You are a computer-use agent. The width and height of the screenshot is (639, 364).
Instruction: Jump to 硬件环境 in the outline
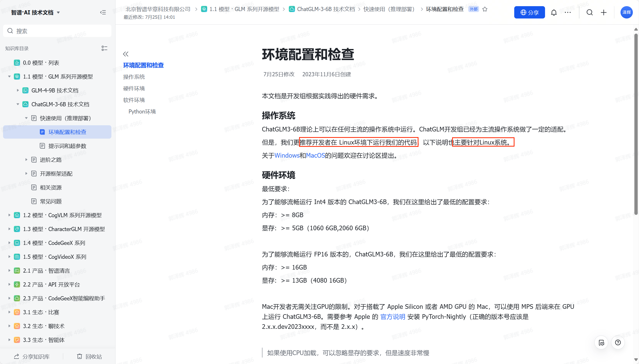(134, 88)
